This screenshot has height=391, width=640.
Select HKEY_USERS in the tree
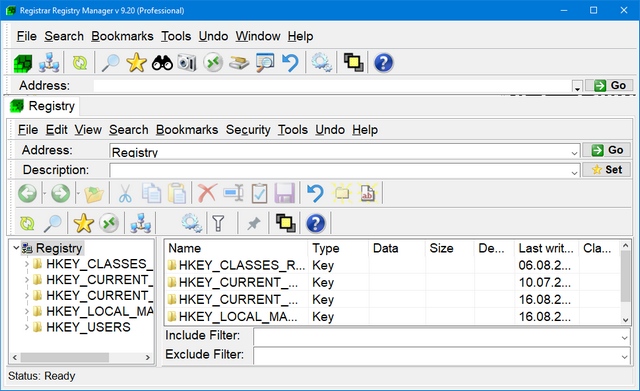88,327
